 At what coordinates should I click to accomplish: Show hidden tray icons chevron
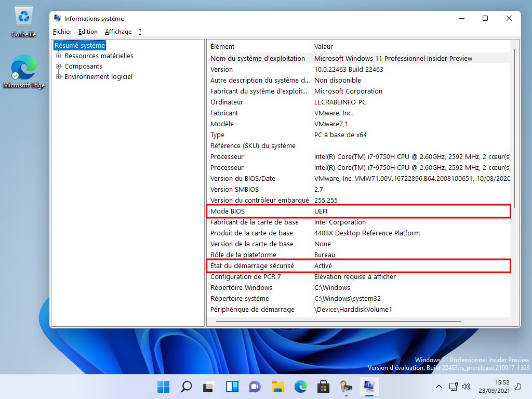click(x=438, y=387)
